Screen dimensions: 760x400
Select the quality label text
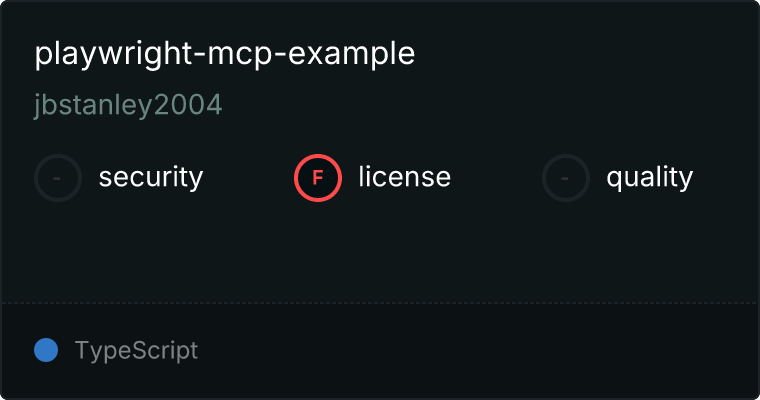click(649, 177)
